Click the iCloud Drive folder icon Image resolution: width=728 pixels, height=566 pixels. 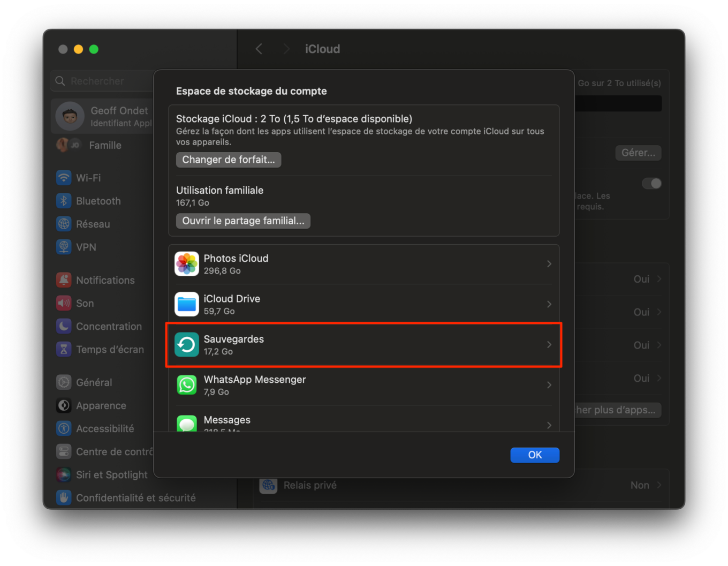(187, 304)
